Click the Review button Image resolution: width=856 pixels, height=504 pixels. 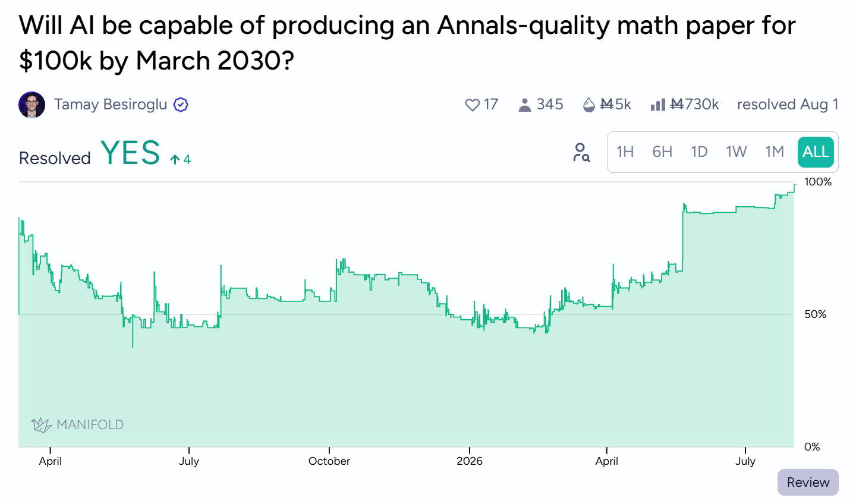(x=808, y=482)
